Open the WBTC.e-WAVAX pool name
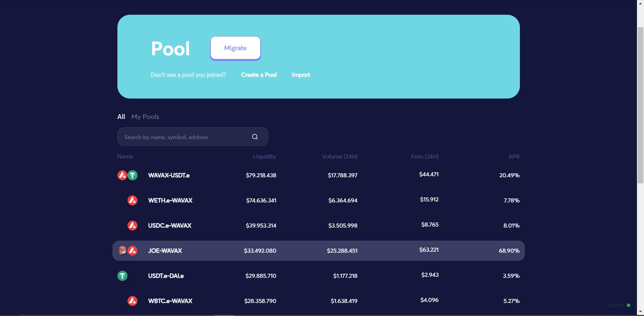Image resolution: width=644 pixels, height=316 pixels. click(170, 301)
